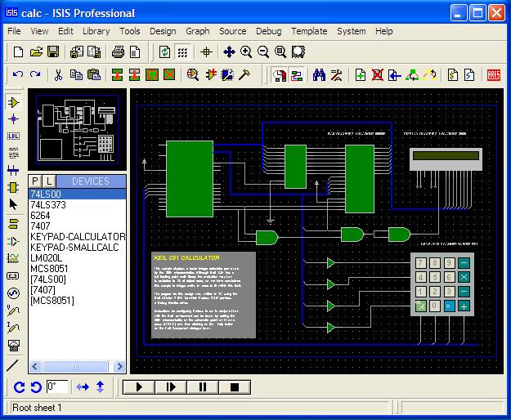Click the Undo icon
The height and width of the screenshot is (420, 511).
click(x=18, y=75)
